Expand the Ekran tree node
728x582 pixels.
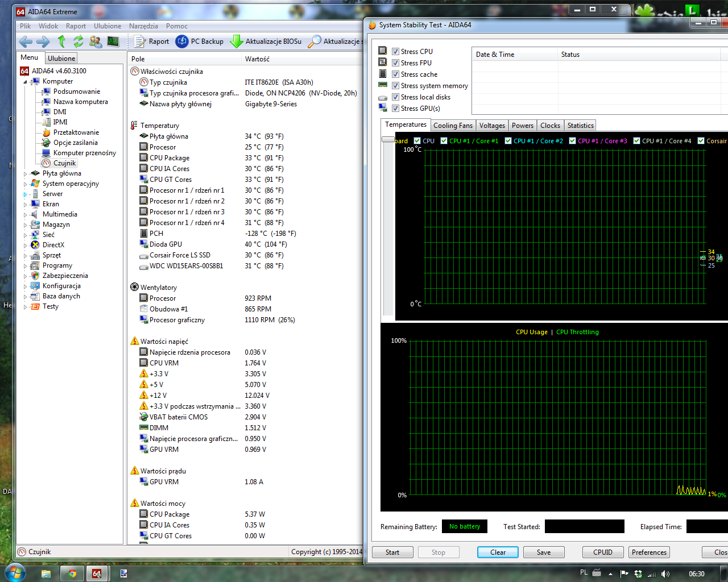tap(25, 205)
